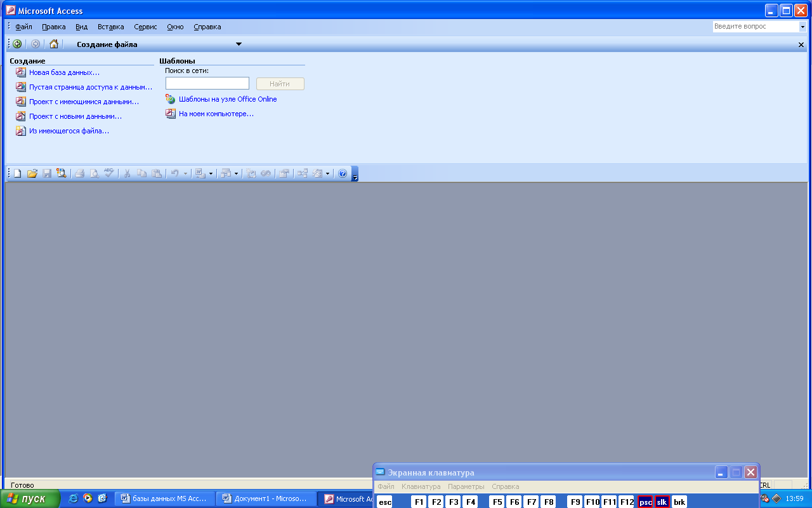Open Параметры menu in on-screen keyboard
This screenshot has width=812, height=508.
coord(466,486)
